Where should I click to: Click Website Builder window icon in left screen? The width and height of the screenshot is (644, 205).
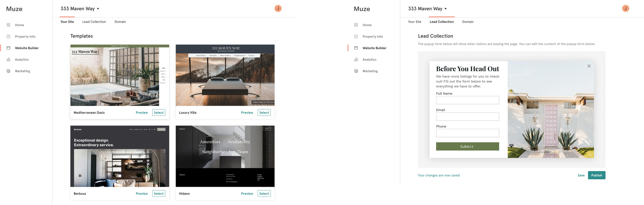9,48
